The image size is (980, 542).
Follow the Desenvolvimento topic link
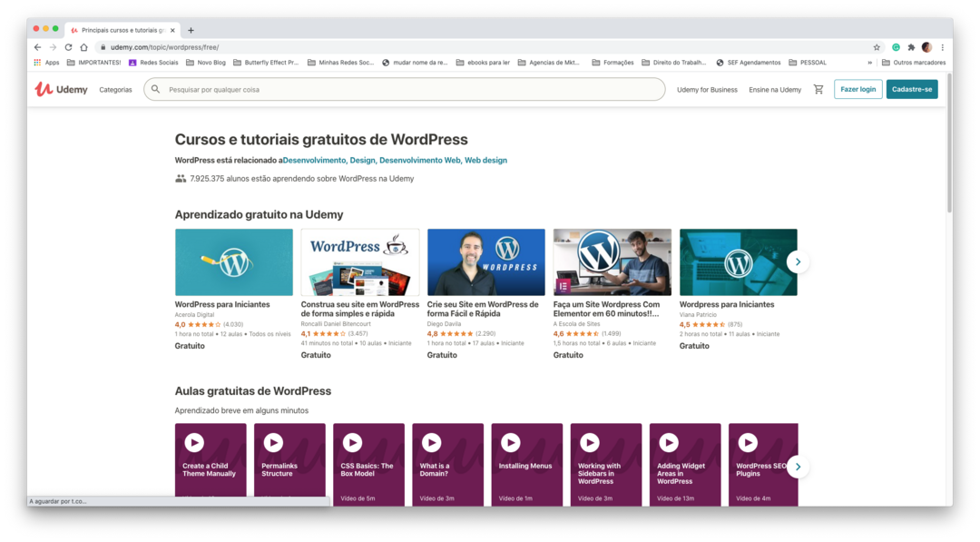pos(314,161)
